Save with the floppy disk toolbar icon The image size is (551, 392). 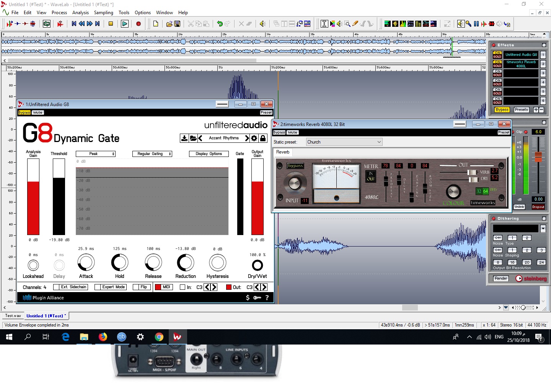177,24
